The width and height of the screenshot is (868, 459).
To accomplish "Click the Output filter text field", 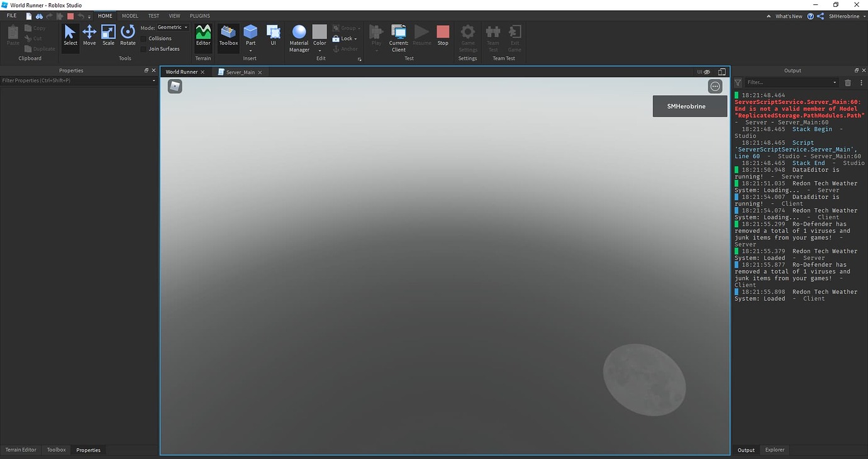I will point(787,82).
